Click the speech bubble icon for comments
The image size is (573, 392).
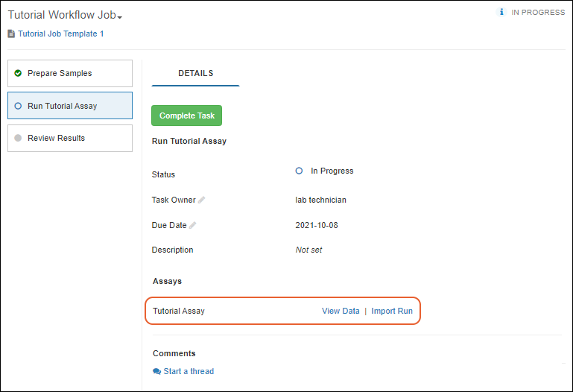pos(156,371)
